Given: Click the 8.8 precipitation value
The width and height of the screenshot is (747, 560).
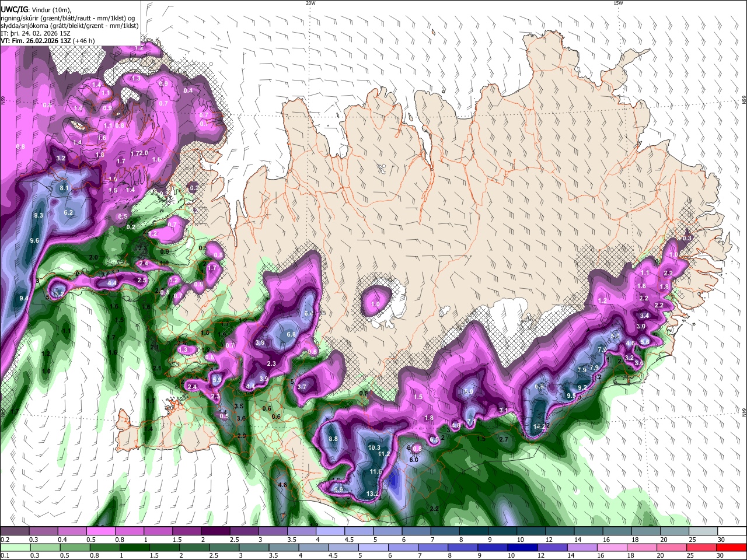Looking at the screenshot, I should click(x=333, y=439).
